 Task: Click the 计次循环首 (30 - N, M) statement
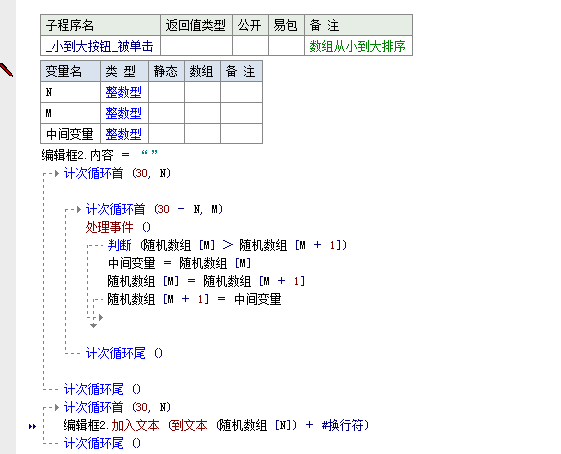[154, 209]
